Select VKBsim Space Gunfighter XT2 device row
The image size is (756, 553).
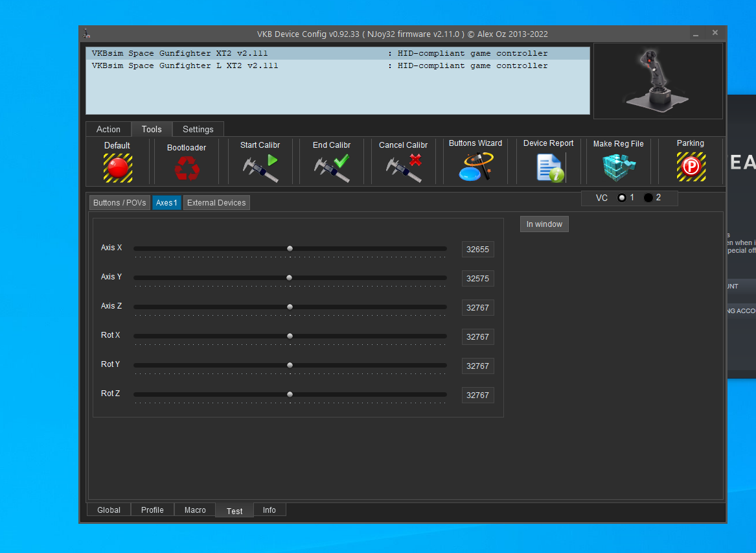click(x=338, y=54)
